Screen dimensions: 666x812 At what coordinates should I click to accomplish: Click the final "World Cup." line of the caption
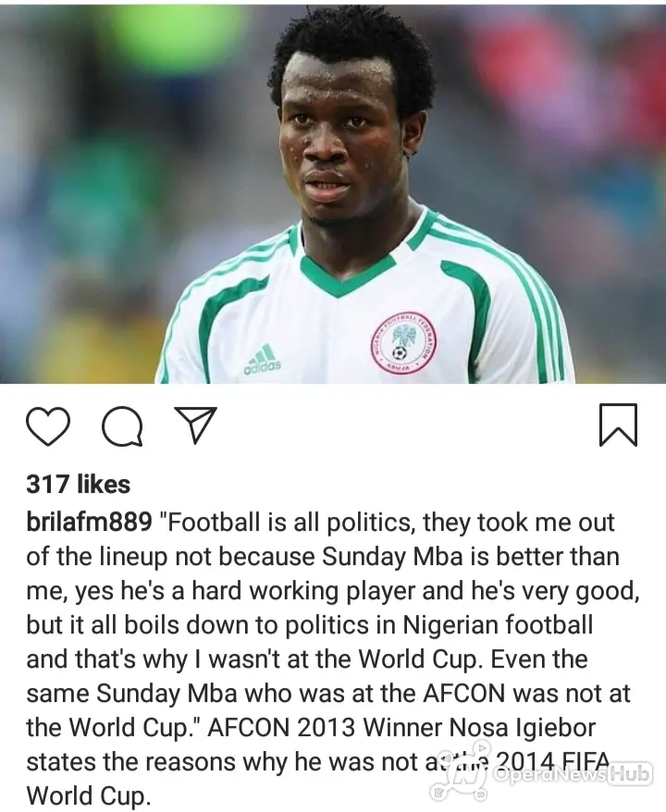pos(88,796)
